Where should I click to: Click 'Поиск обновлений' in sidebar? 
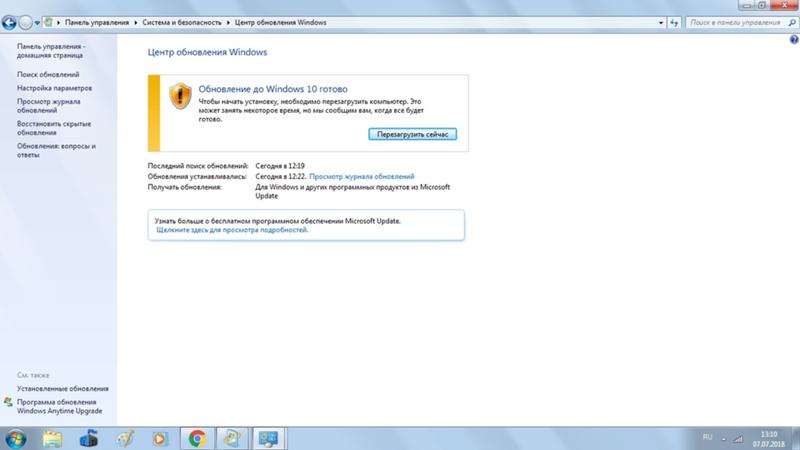tap(48, 74)
